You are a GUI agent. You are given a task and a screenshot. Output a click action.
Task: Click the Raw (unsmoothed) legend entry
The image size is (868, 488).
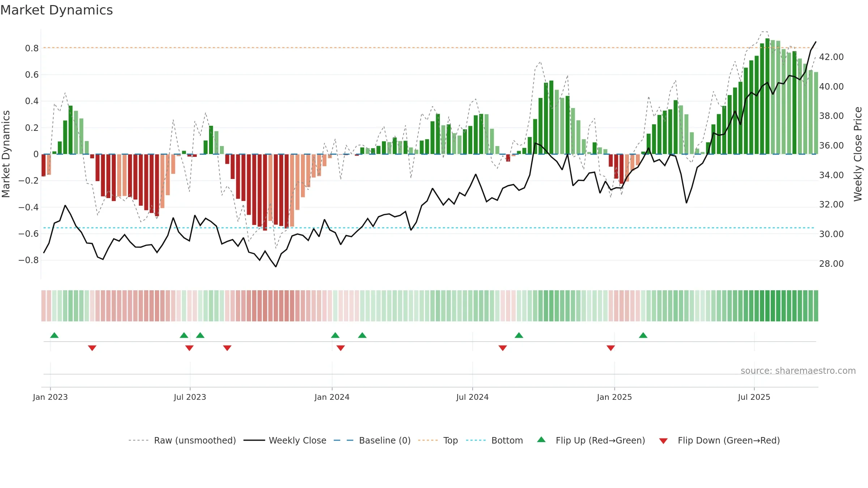[x=182, y=440]
